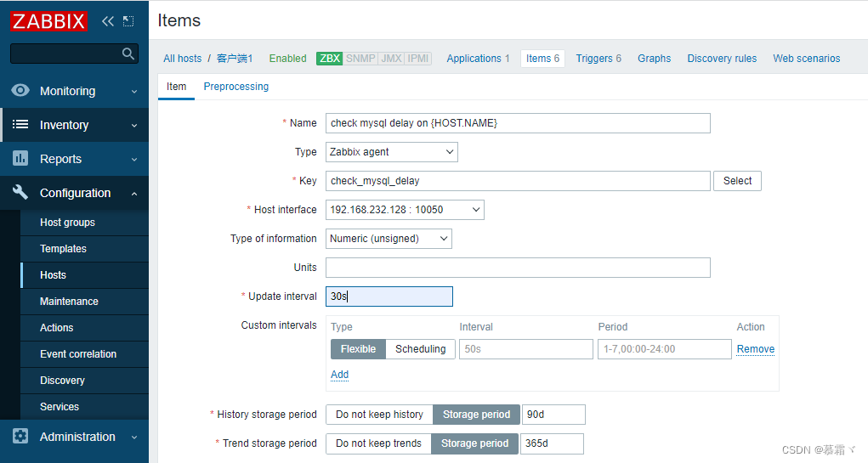Expand the Monitoring menu chevron
868x463 pixels.
click(134, 91)
